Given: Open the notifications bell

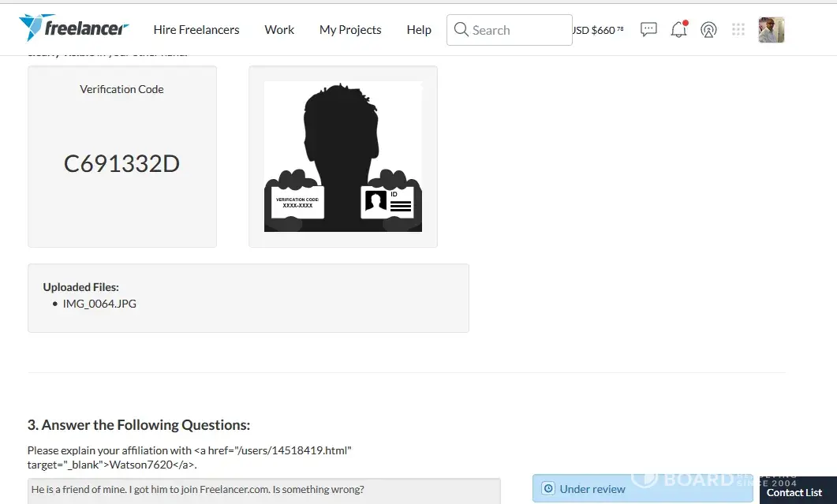Looking at the screenshot, I should tap(678, 30).
